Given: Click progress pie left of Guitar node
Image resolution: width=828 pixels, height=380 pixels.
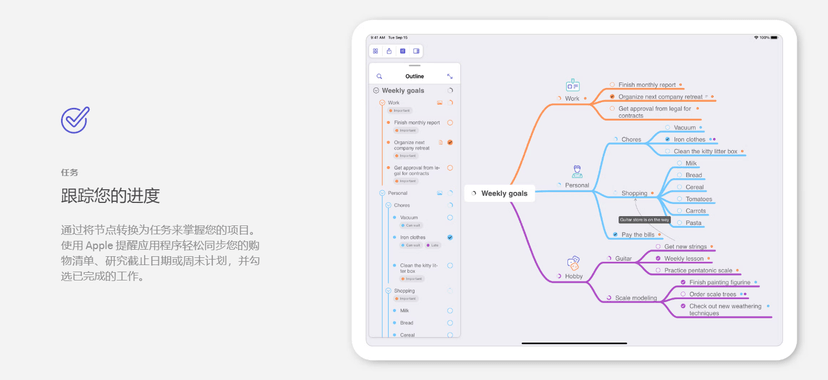Looking at the screenshot, I should click(609, 259).
